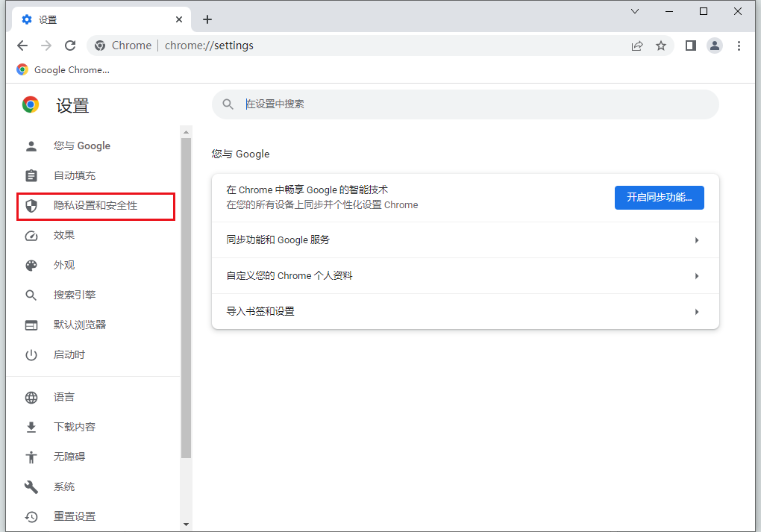Screen dimensions: 761x532
Task: Click the reload page icon
Action: [x=70, y=46]
